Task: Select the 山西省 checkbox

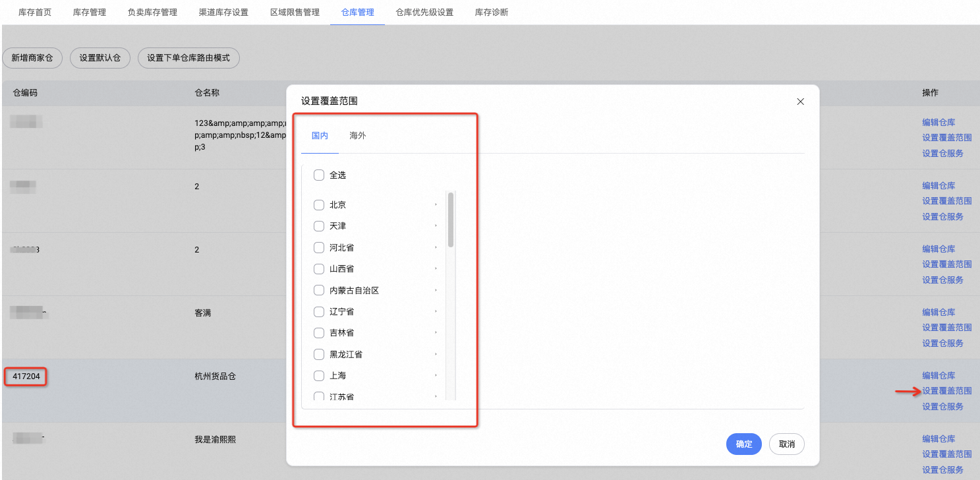Action: pyautogui.click(x=319, y=269)
